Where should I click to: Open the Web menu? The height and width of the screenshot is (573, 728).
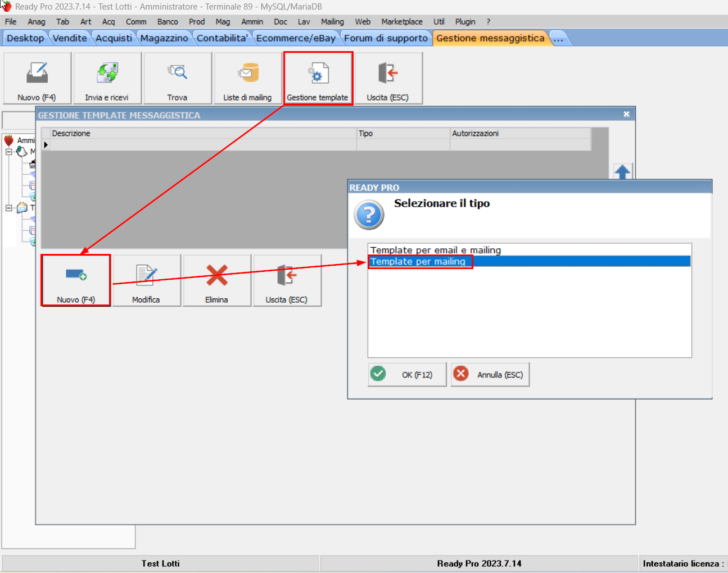point(363,22)
